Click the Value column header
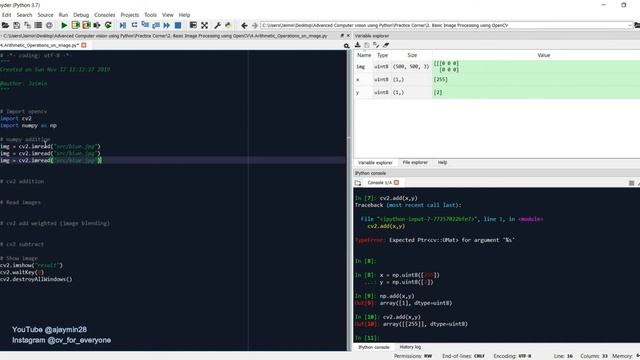The height and width of the screenshot is (360, 640). click(544, 55)
